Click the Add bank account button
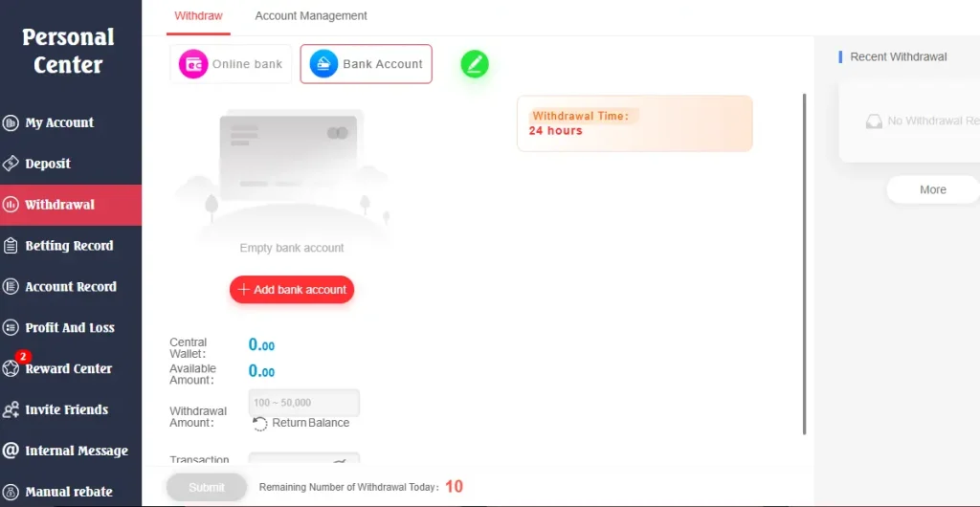This screenshot has height=507, width=980. 292,290
